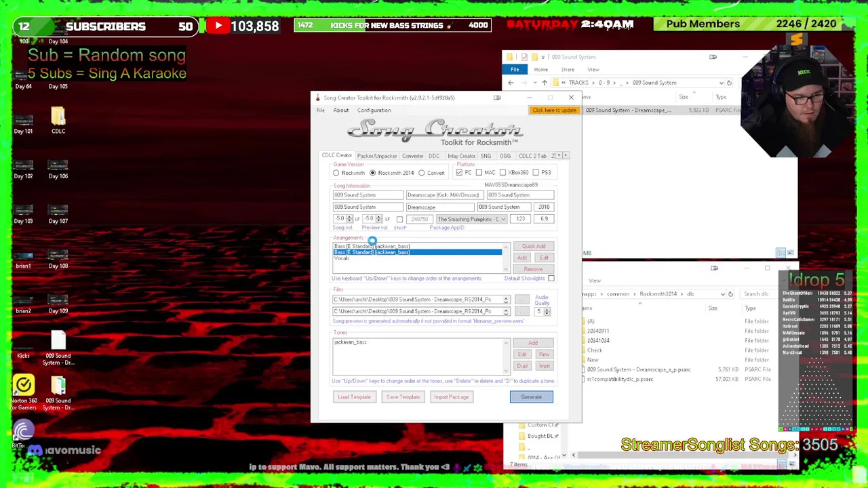Select jackiwan_bass in Tones list
This screenshot has width=868, height=488.
pyautogui.click(x=351, y=342)
